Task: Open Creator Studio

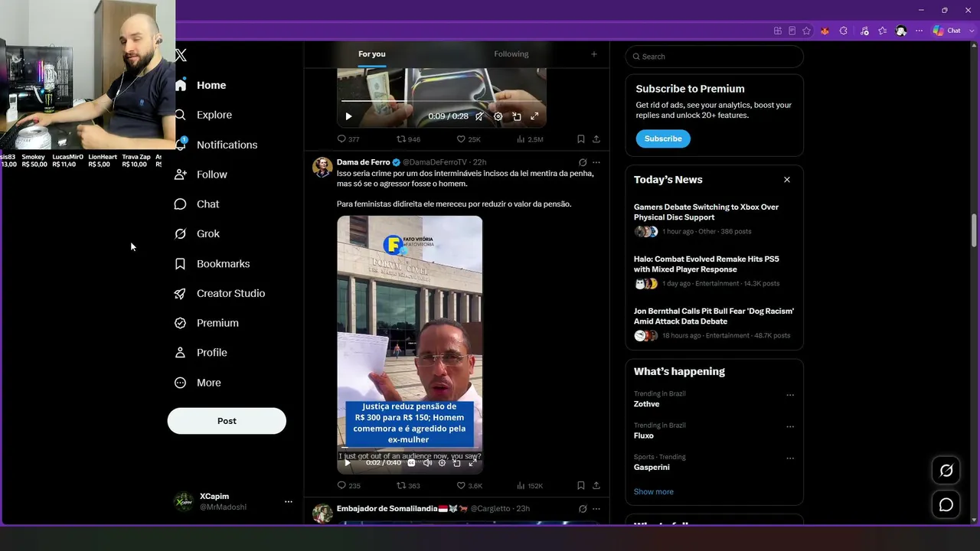Action: click(220, 293)
